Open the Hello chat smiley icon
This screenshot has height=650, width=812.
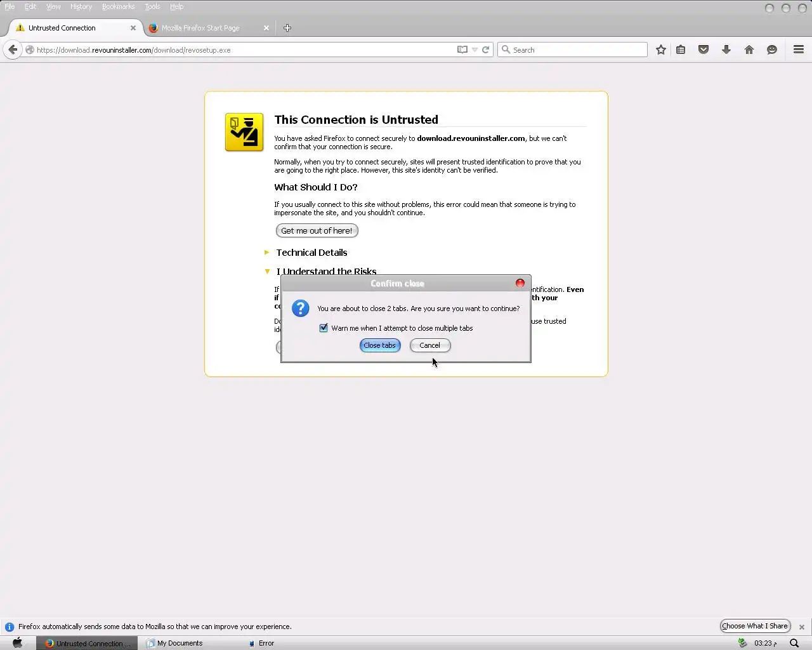click(772, 50)
